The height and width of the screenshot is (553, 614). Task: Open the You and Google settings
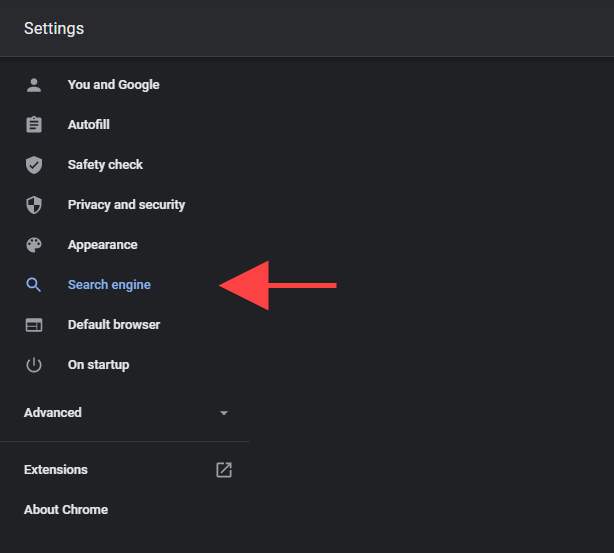click(x=113, y=85)
